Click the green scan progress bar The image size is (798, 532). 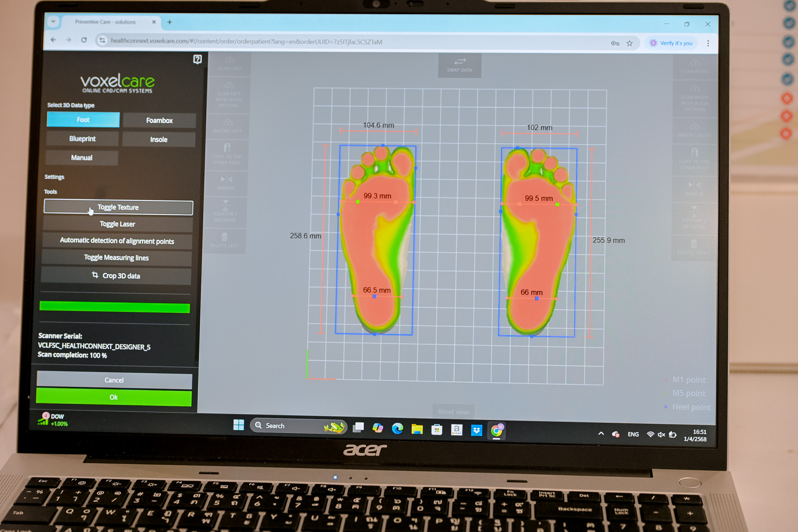(115, 307)
